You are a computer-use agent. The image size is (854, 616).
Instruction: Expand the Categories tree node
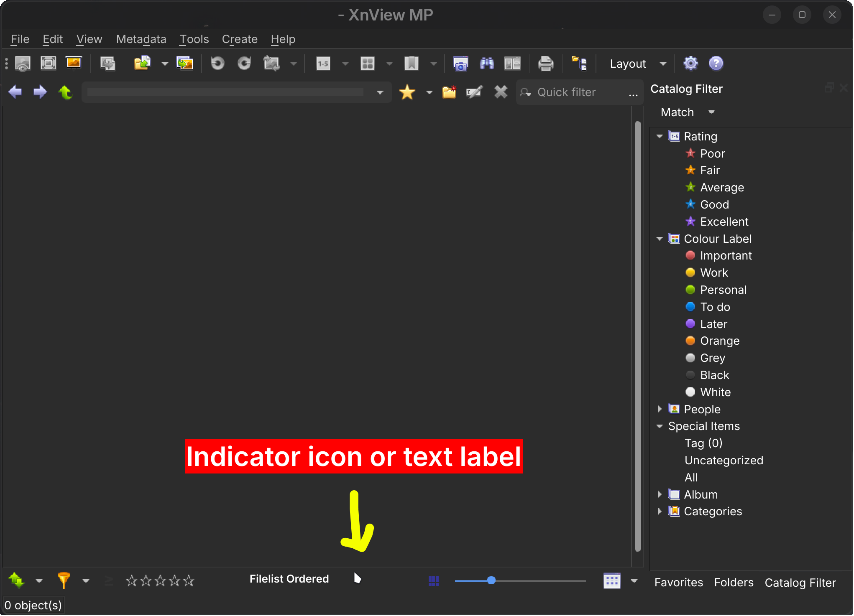point(660,511)
